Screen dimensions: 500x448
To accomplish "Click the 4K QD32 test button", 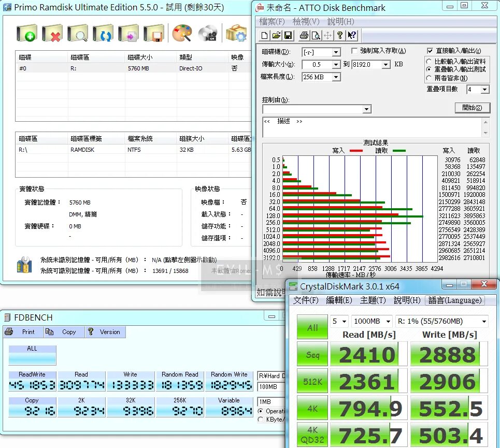I will [x=312, y=435].
